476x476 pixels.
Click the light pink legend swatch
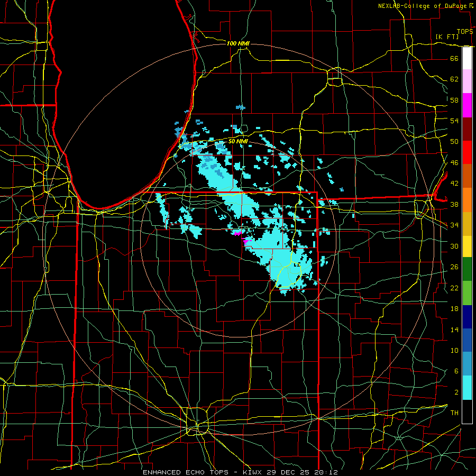pos(467,81)
